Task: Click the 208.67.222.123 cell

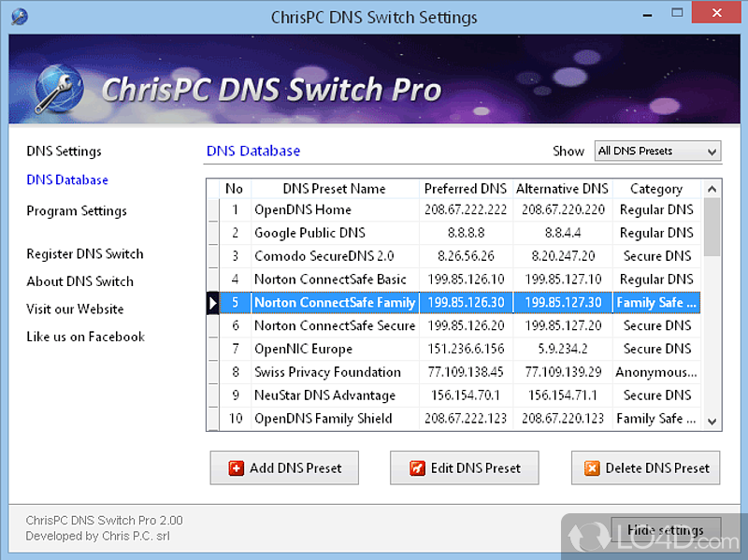Action: pos(466,419)
